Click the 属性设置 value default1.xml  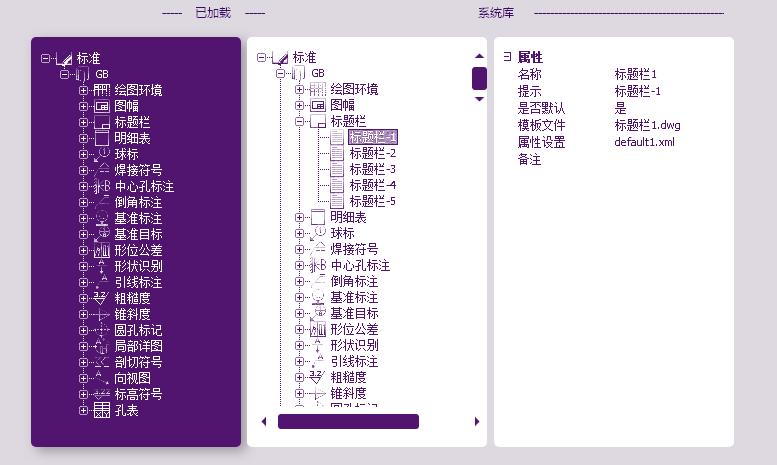644,142
